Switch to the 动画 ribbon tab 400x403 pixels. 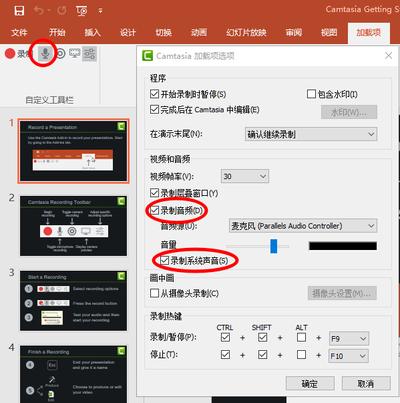pyautogui.click(x=199, y=33)
